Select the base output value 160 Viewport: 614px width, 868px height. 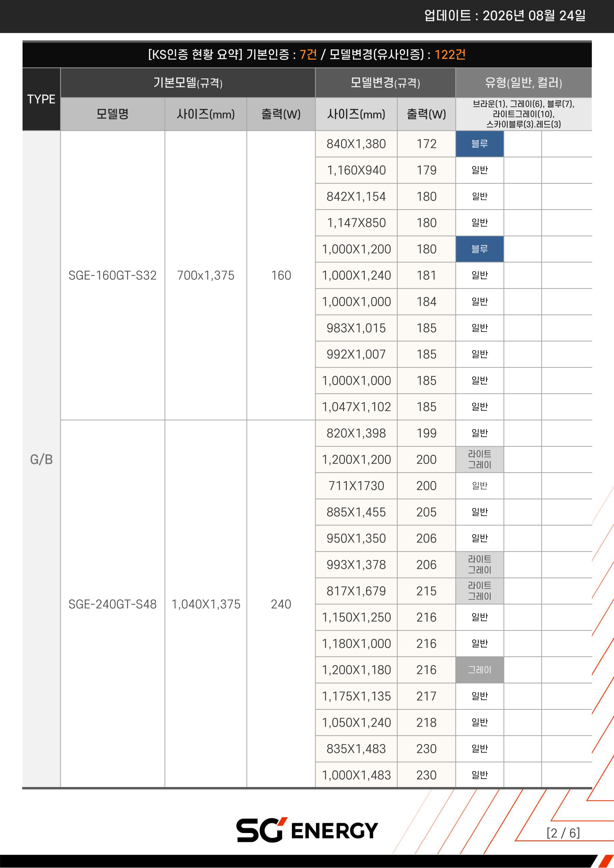[281, 275]
